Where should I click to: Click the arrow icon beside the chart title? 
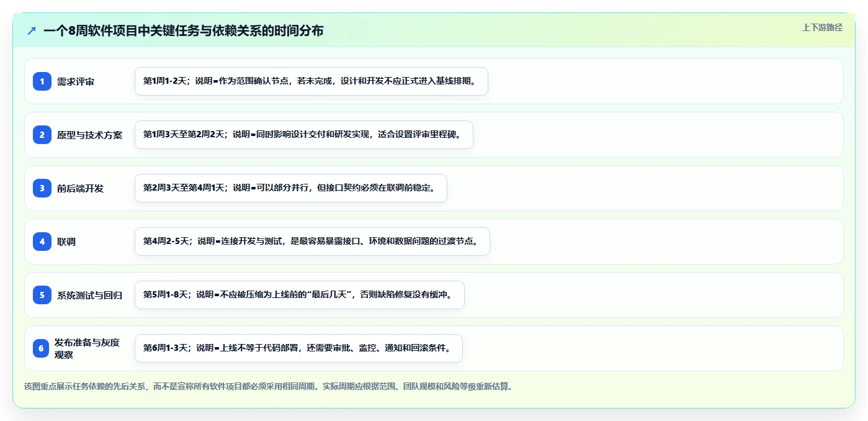tap(32, 31)
